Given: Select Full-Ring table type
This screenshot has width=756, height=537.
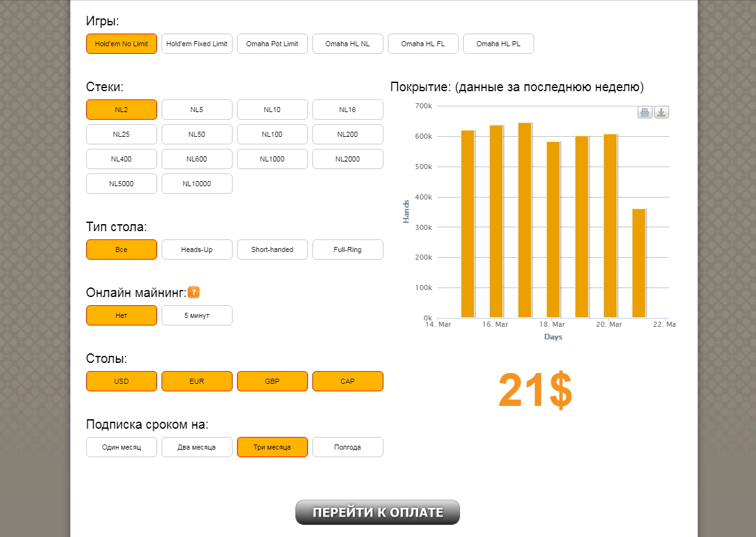Looking at the screenshot, I should click(348, 250).
